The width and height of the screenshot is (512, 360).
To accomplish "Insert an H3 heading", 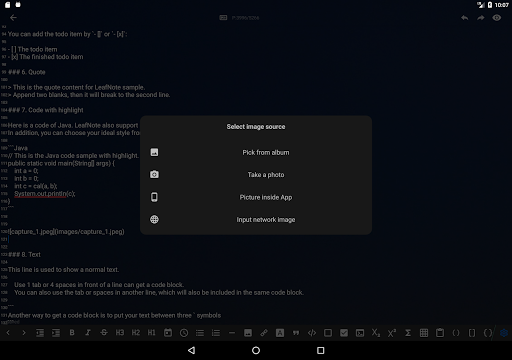I will click(x=120, y=333).
